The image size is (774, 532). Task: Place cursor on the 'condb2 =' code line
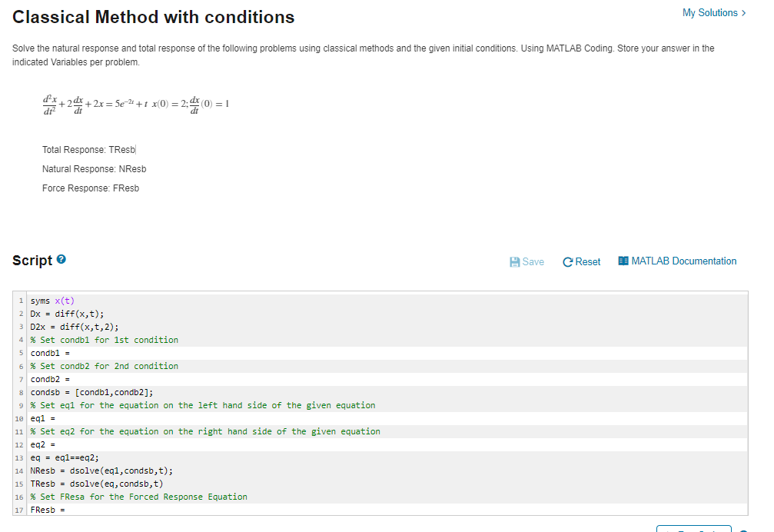[x=387, y=379]
